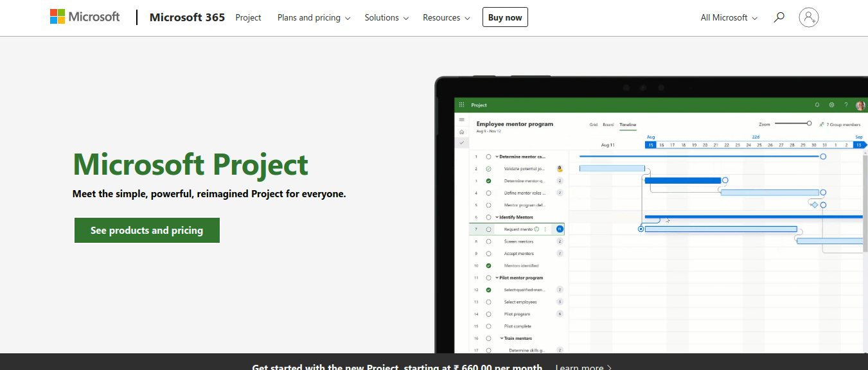Open Project link in top navigation

(x=248, y=17)
